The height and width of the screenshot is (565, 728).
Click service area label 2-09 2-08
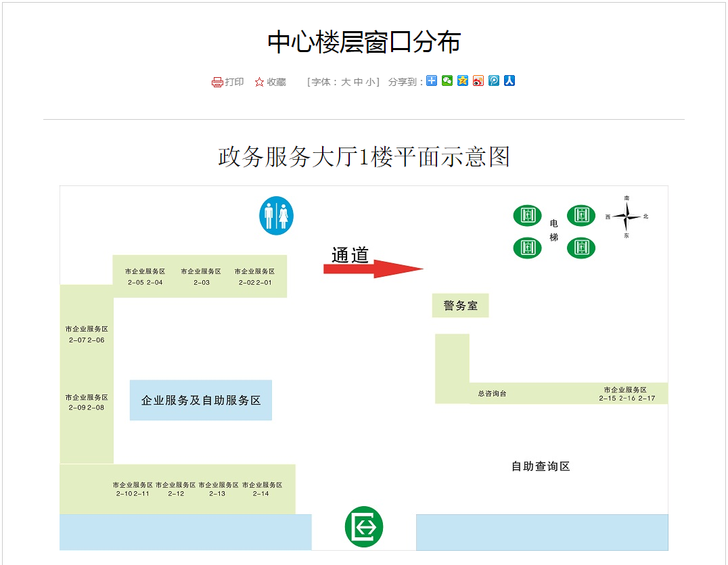click(x=87, y=403)
